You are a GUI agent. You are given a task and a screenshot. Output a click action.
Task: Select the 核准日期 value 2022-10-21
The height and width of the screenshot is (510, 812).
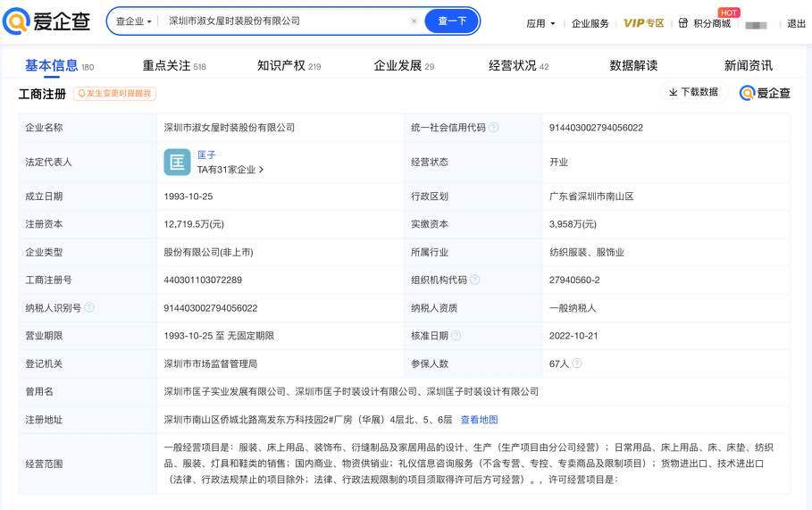[573, 336]
